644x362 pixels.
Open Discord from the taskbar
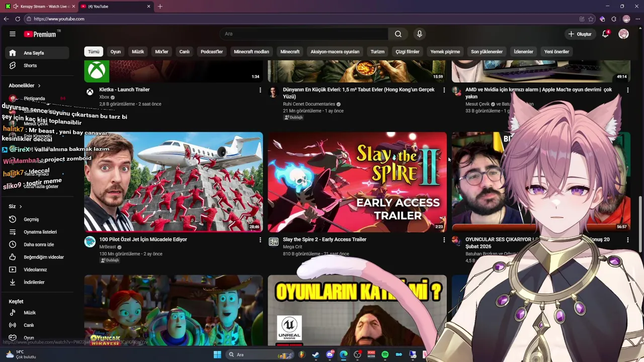pos(330,354)
